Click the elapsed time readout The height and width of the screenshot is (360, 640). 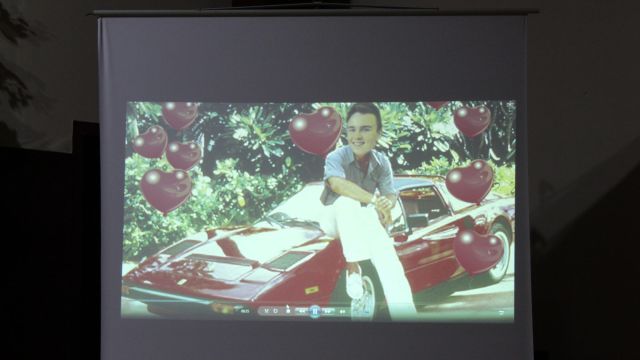coord(245,311)
